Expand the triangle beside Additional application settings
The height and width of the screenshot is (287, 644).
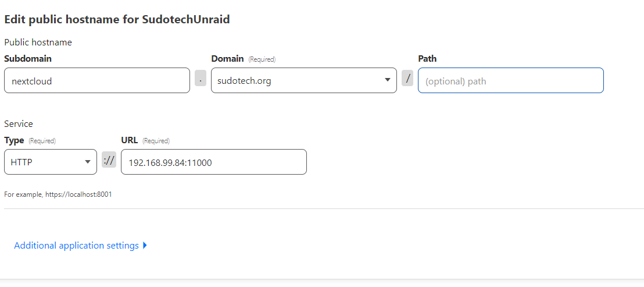pyautogui.click(x=145, y=246)
